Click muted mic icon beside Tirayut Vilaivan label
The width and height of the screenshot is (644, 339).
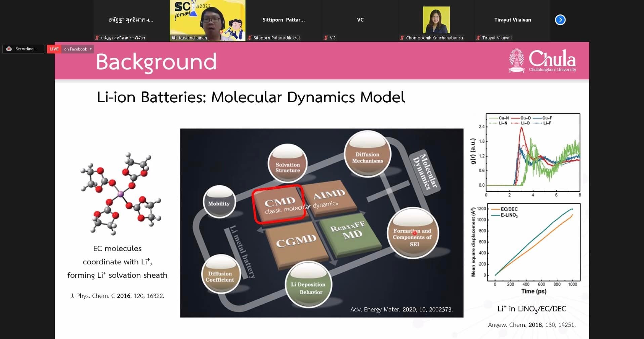coord(478,38)
